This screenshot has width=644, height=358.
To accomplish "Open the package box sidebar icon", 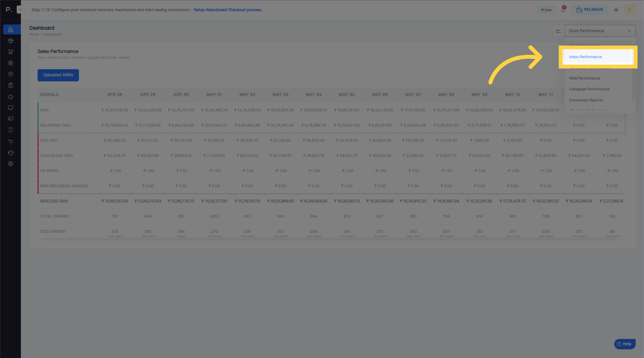I will click(11, 41).
